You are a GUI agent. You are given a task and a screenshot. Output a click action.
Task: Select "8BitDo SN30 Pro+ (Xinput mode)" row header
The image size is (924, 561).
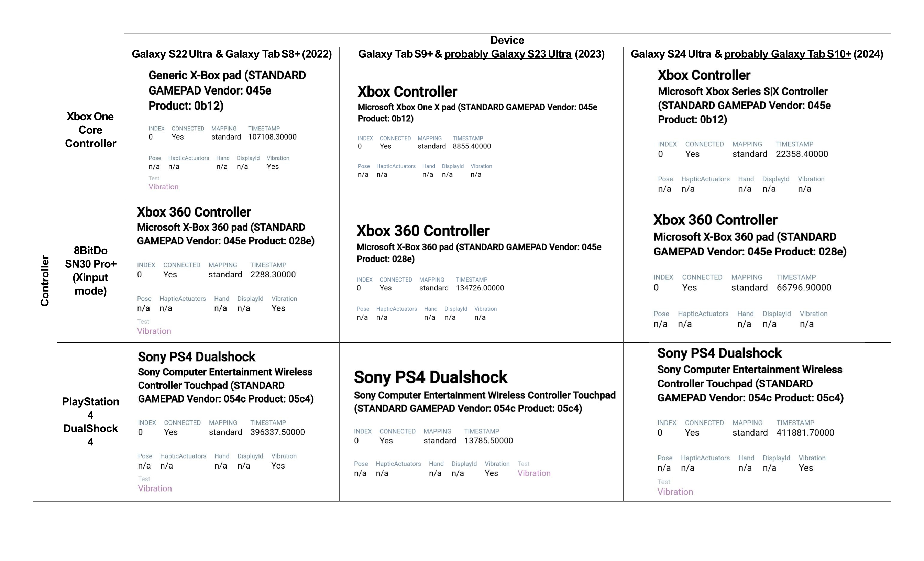click(90, 271)
